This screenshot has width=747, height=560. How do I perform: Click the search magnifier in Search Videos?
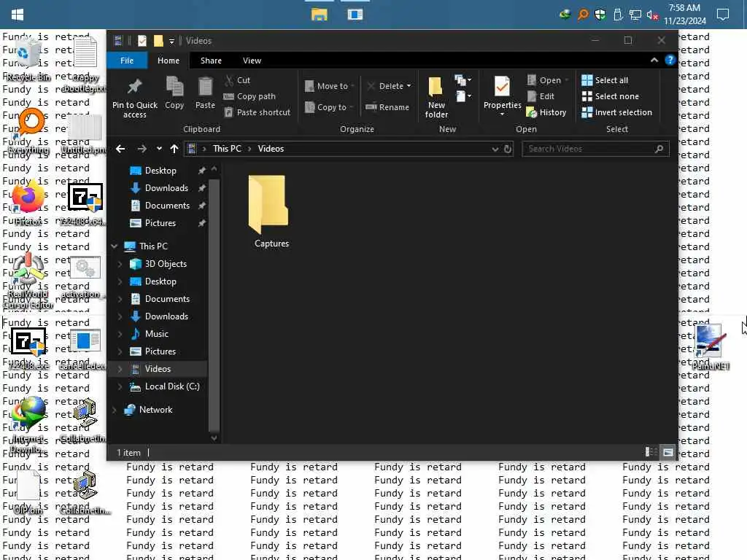[659, 149]
